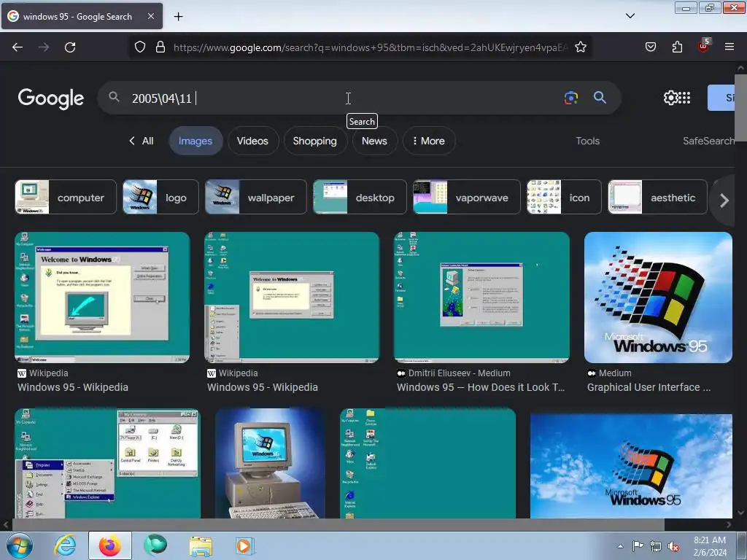Refine search with the desktop chip
The image size is (747, 560).
360,197
